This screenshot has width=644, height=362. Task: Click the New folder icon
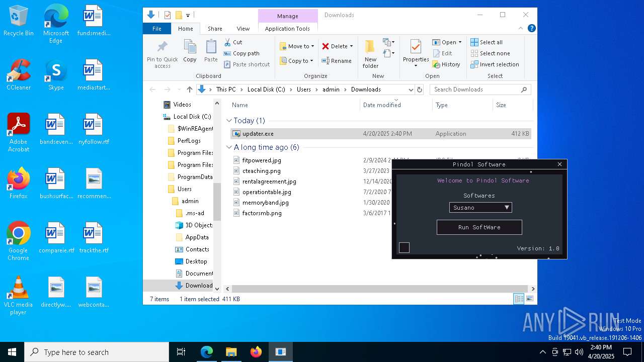pos(370,47)
